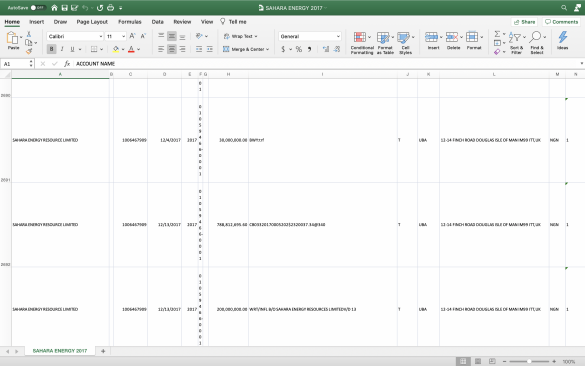Click the Paste clipboard icon
Image resolution: width=585 pixels, height=366 pixels.
[12, 38]
